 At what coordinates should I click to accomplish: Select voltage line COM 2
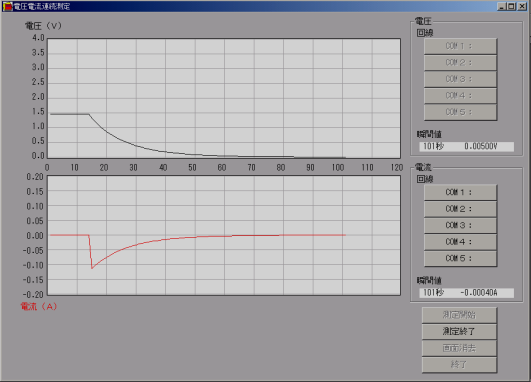pos(460,63)
